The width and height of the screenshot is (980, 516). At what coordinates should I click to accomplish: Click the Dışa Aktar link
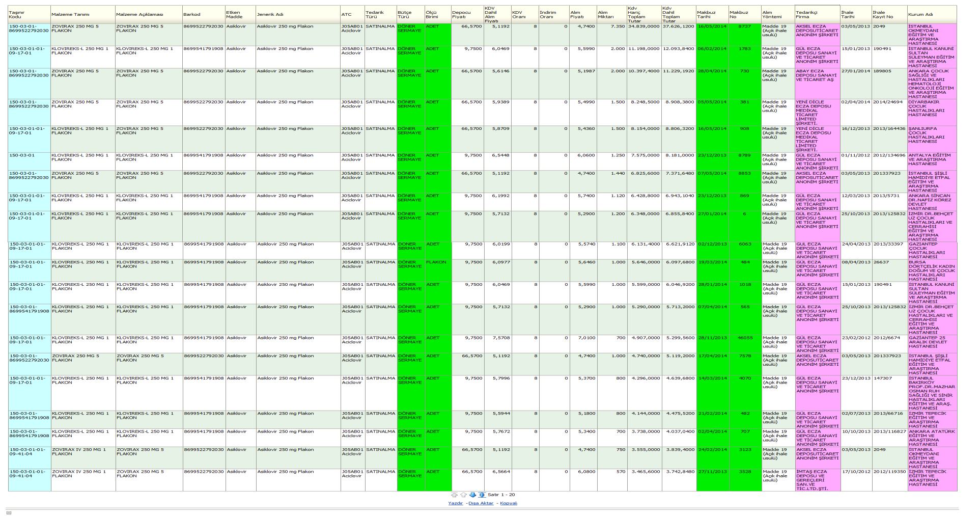point(481,503)
